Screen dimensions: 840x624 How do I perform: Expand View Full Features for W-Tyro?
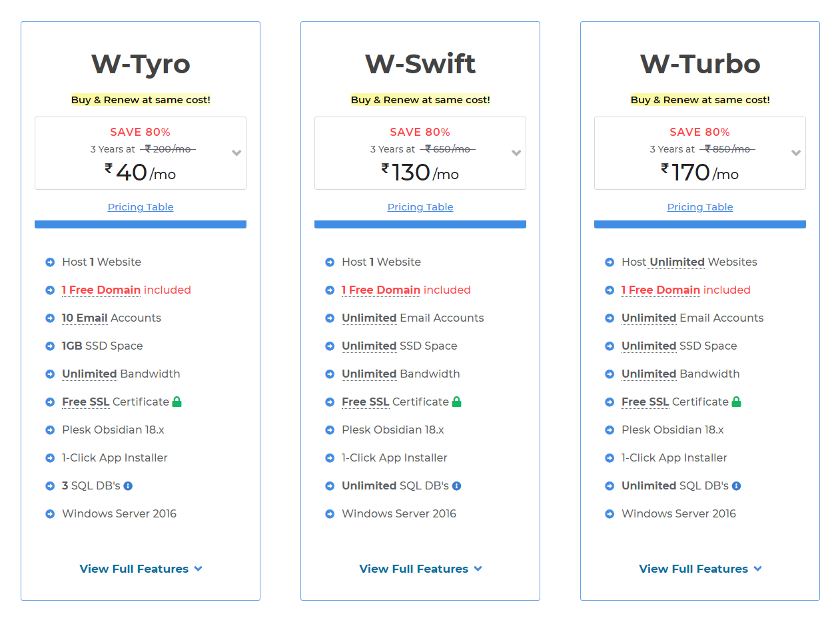tap(141, 569)
